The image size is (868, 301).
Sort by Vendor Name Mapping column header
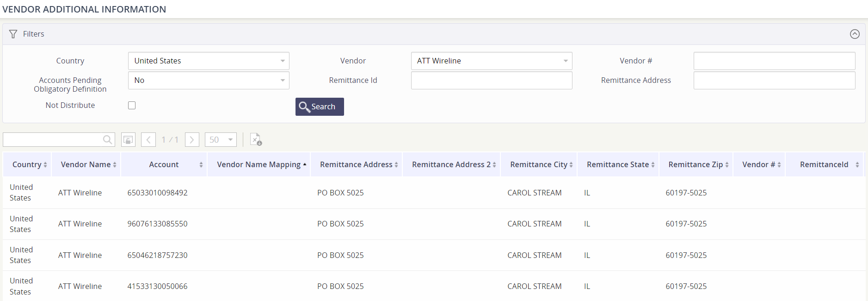(259, 164)
